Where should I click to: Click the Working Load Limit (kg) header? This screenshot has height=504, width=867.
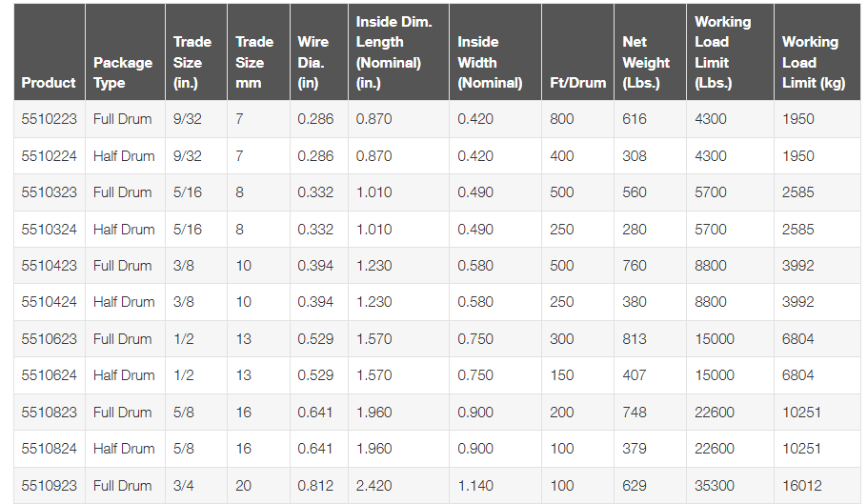click(813, 62)
